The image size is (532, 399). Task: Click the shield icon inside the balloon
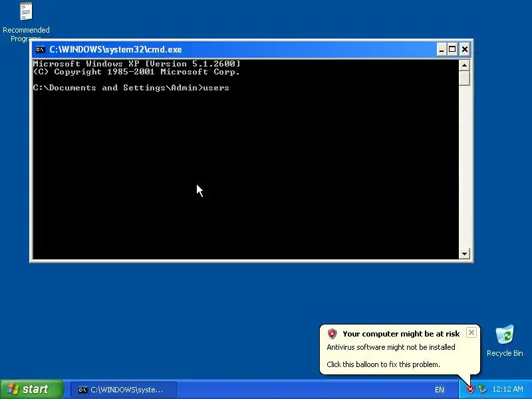tap(332, 334)
